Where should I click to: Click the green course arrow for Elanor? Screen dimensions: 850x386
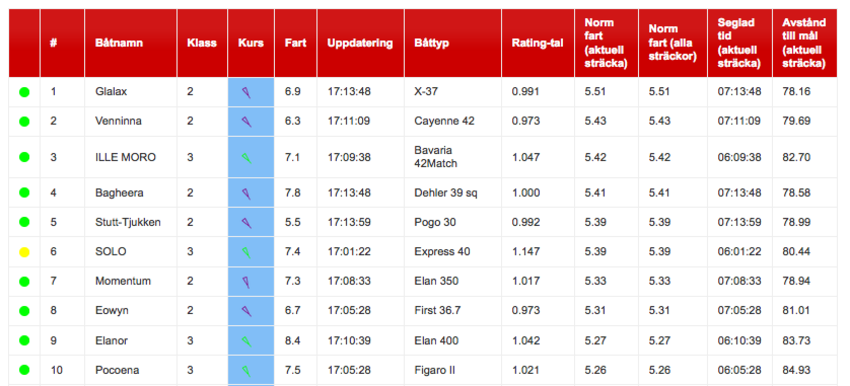tap(246, 341)
